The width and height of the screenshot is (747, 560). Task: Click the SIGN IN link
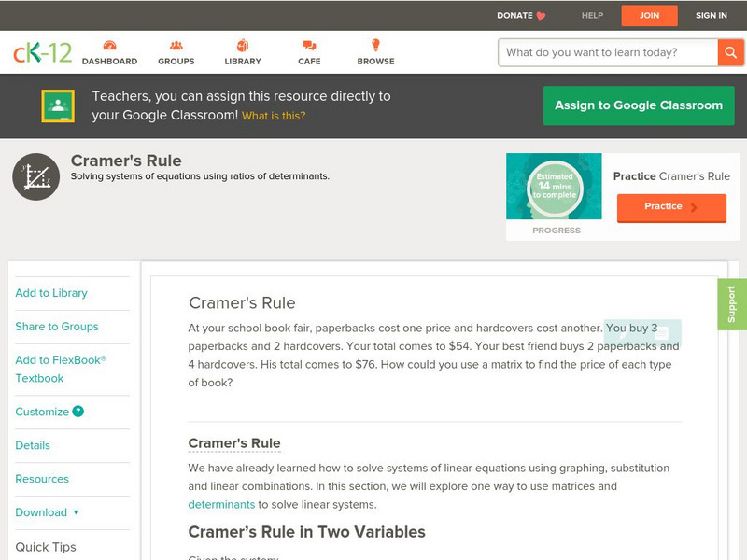pos(712,15)
